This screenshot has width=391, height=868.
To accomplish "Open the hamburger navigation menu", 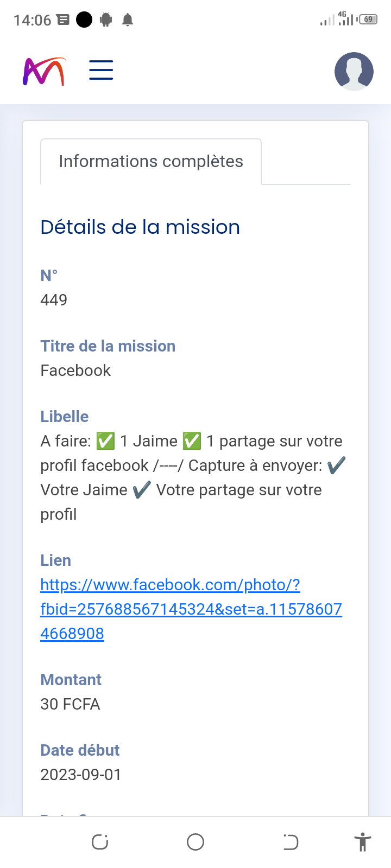I will click(x=101, y=71).
